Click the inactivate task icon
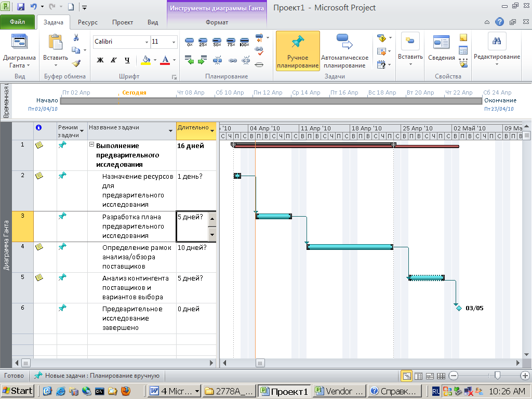Screen dimensions: 532x399 tap(259, 64)
